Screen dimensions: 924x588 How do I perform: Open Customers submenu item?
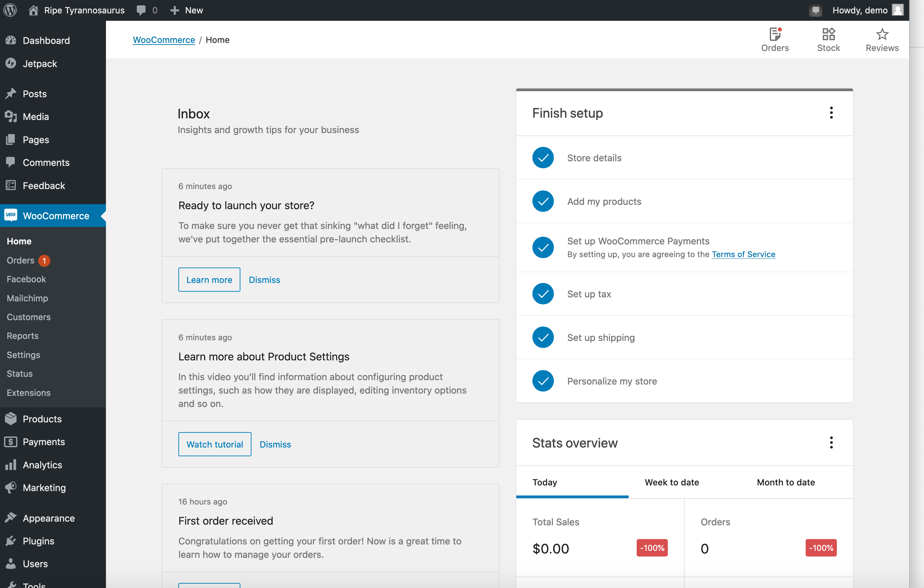(x=28, y=317)
